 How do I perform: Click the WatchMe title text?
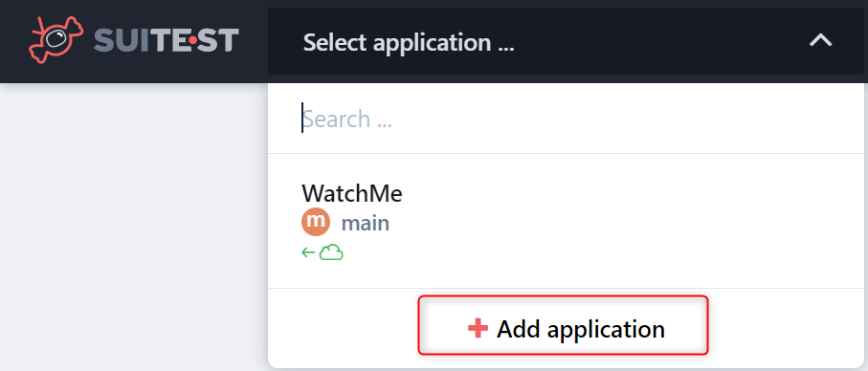click(x=352, y=193)
